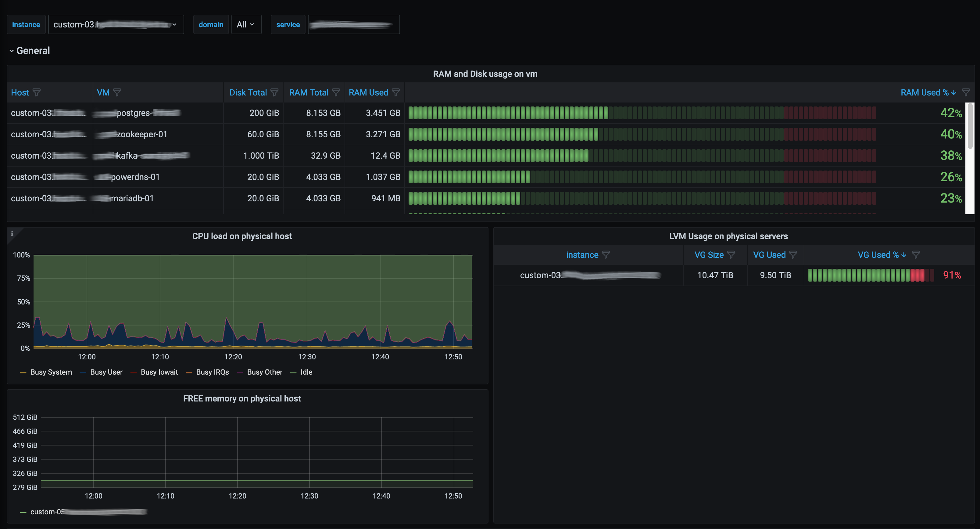
Task: Open the RAM Used % filter icon
Action: click(966, 92)
